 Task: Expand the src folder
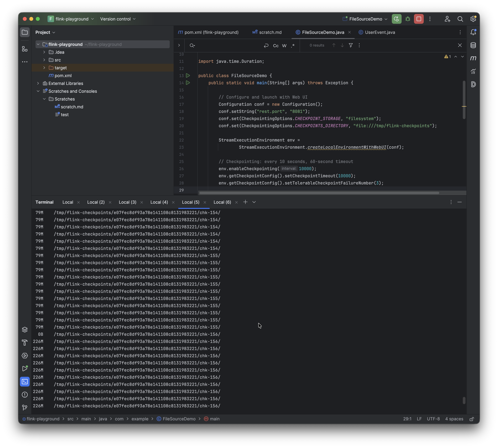(44, 60)
